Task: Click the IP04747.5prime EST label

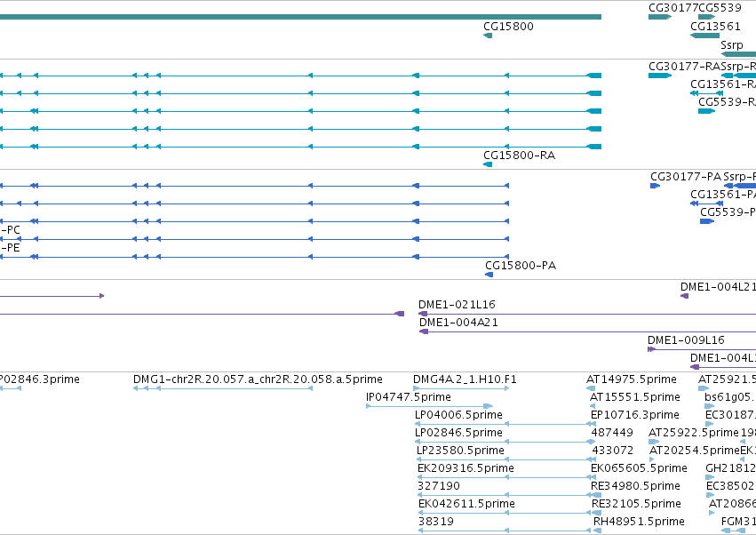Action: [409, 397]
